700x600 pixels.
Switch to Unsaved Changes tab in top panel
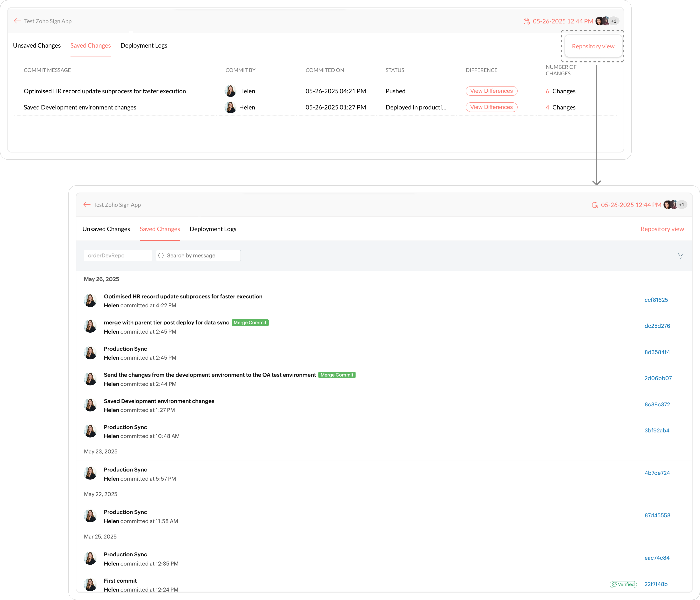tap(37, 45)
